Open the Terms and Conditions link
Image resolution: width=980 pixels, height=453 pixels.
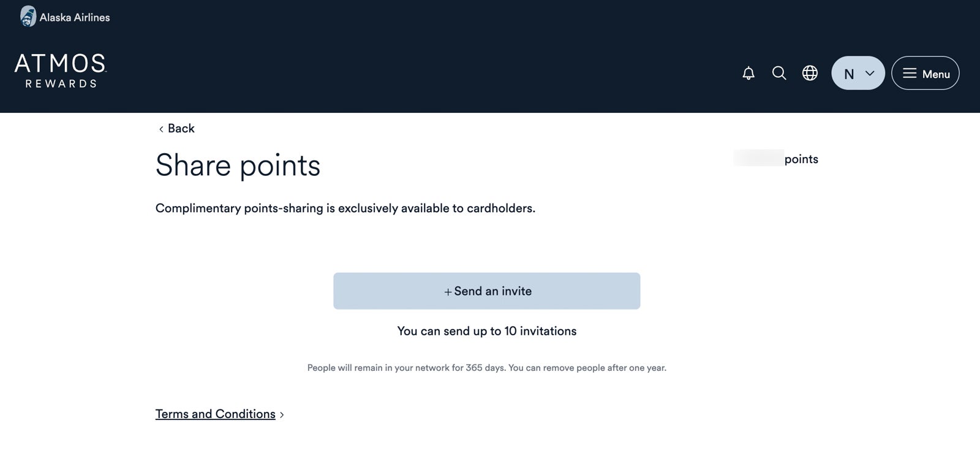coord(215,414)
